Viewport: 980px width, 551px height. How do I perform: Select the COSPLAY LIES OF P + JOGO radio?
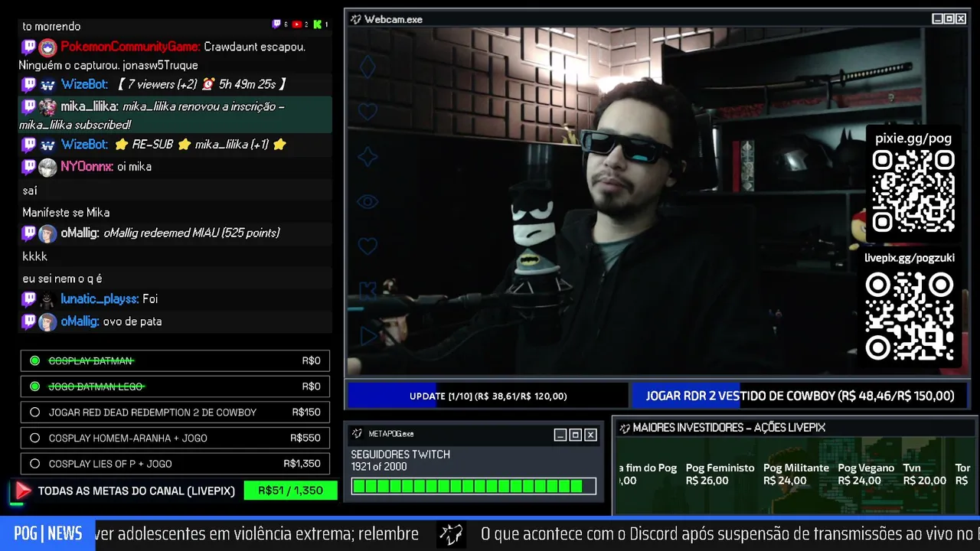click(x=34, y=464)
